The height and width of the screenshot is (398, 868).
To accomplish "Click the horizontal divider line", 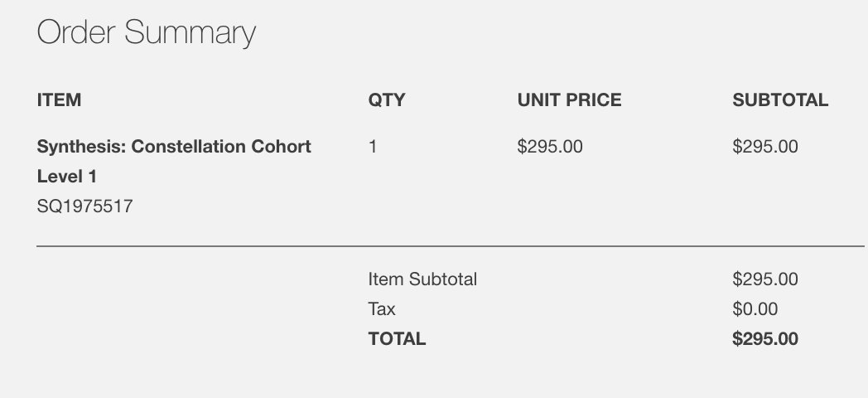I will 451,246.
